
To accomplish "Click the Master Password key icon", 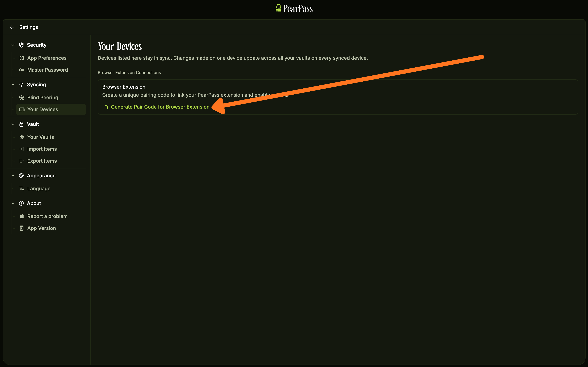I will (22, 70).
